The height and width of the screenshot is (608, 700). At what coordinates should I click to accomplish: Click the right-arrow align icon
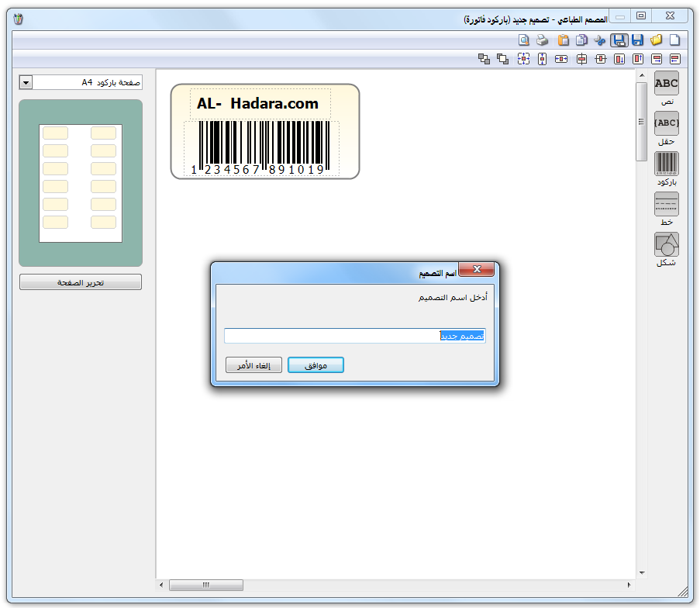coord(657,58)
